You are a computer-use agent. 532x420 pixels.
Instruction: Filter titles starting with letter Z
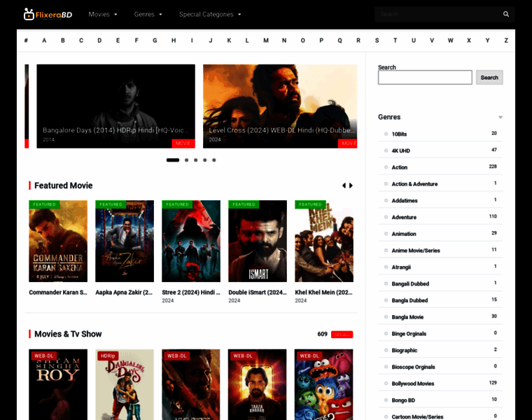coord(506,41)
